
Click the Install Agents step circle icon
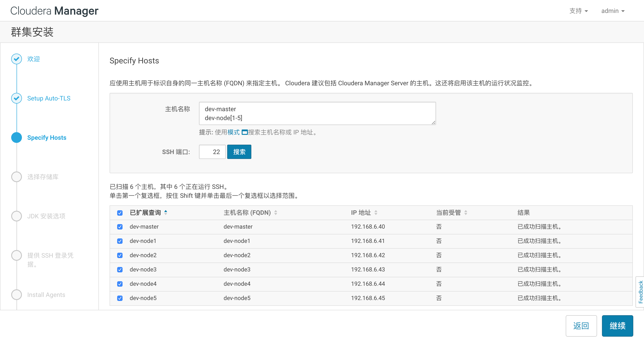(17, 295)
